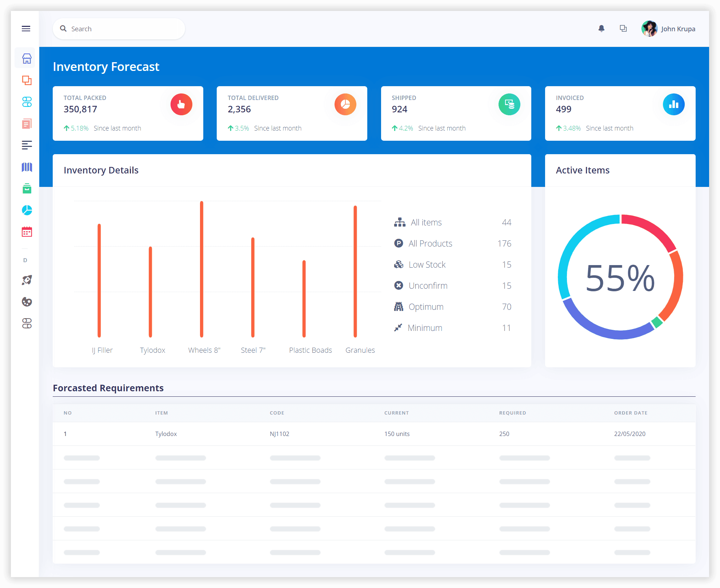Click the search magnifier icon
The width and height of the screenshot is (720, 588).
[x=63, y=28]
